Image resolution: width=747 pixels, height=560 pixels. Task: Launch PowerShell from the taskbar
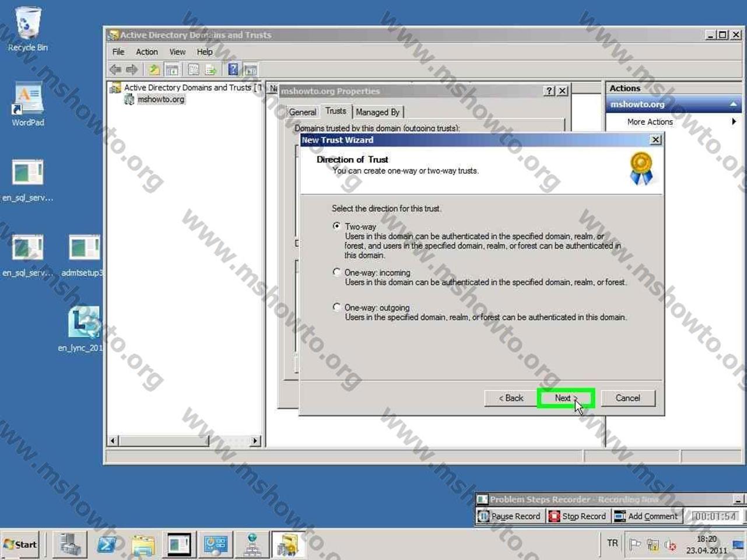click(x=107, y=545)
